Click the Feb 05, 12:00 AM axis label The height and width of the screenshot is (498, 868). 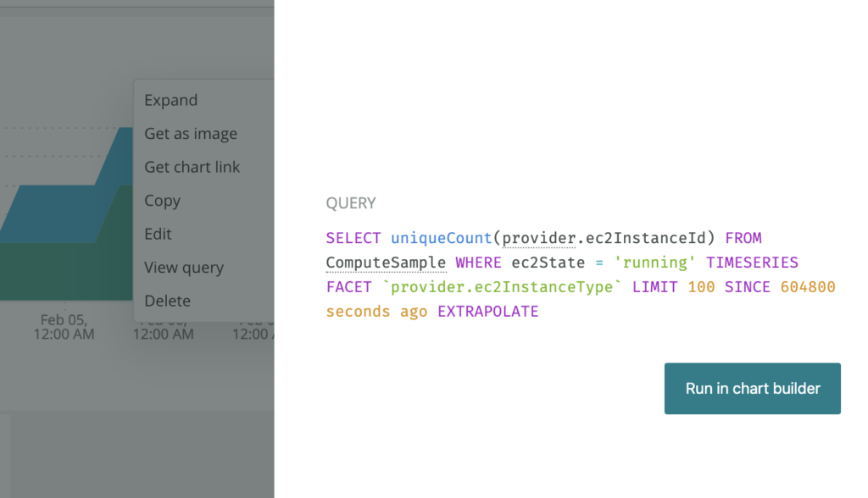click(64, 327)
